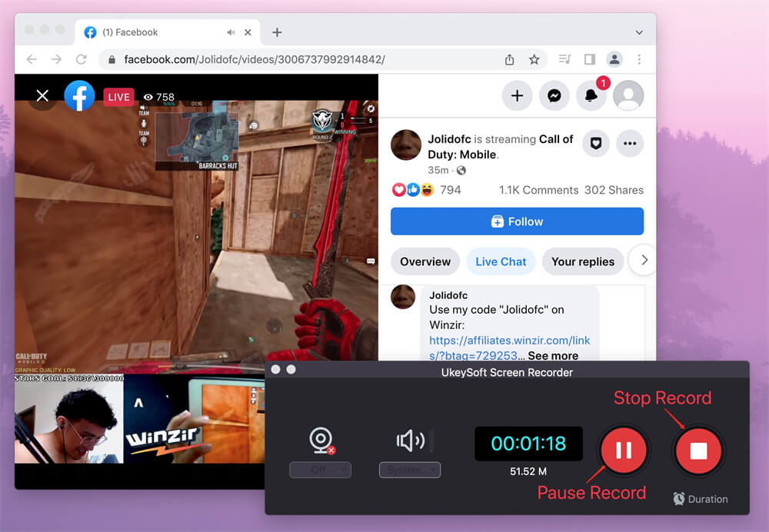The height and width of the screenshot is (532, 769).
Task: Open the three-dot options for Jolidofc's stream
Action: 631,144
